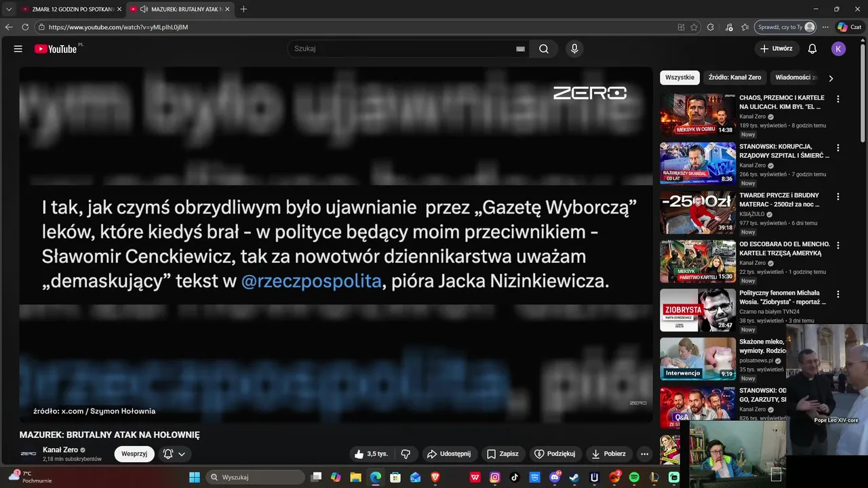
Task: Go back using browser back arrow
Action: (x=9, y=27)
